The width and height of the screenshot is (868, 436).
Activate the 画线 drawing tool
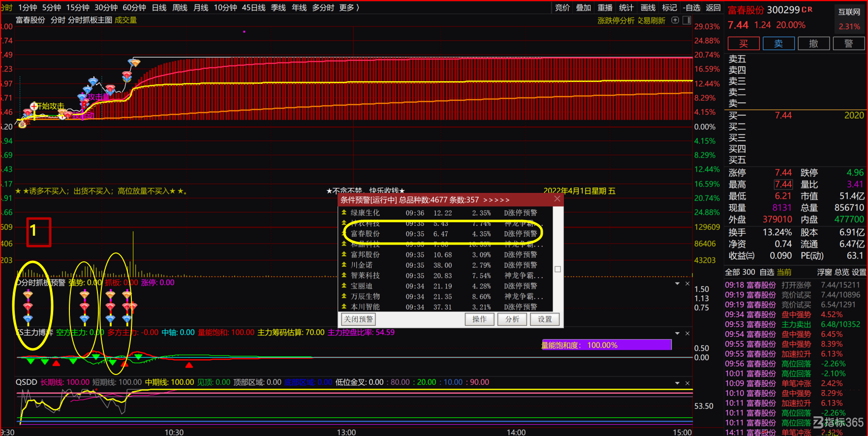pyautogui.click(x=648, y=7)
